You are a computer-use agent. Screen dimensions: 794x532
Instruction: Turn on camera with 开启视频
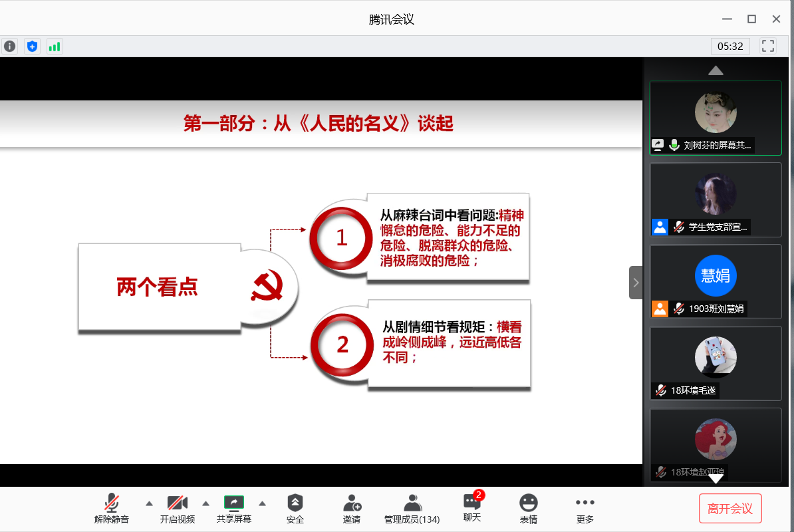point(178,509)
